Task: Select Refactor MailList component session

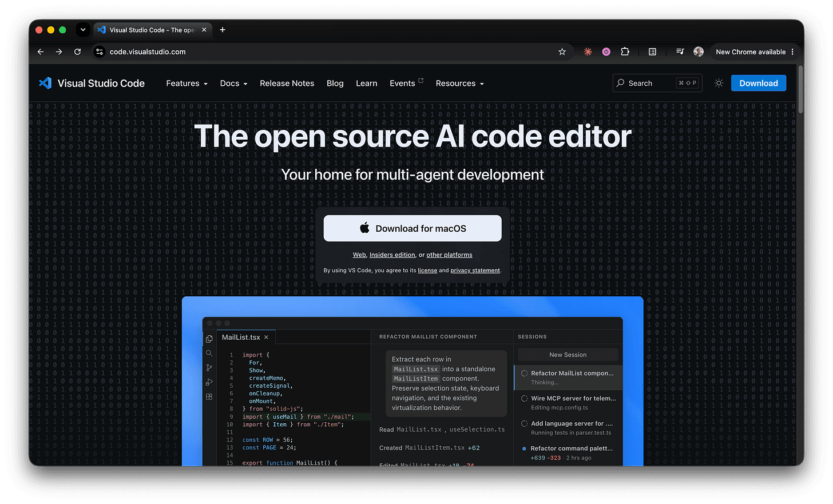Action: (x=569, y=378)
